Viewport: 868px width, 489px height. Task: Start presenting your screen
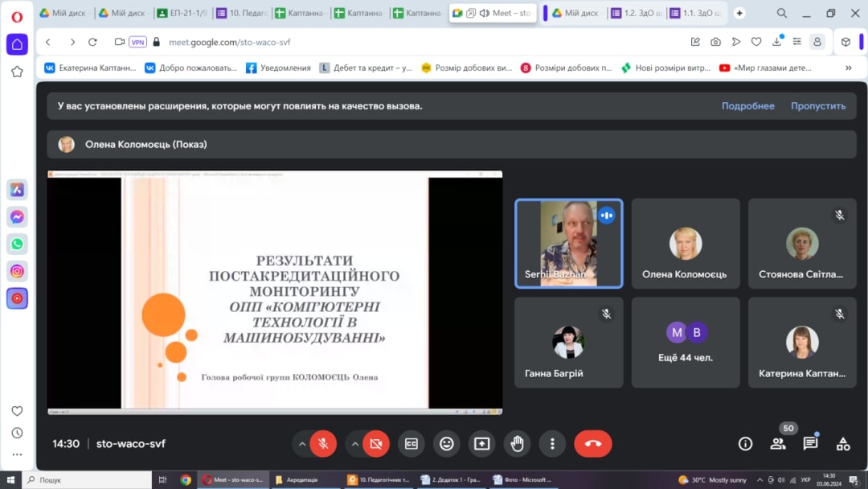click(x=481, y=444)
